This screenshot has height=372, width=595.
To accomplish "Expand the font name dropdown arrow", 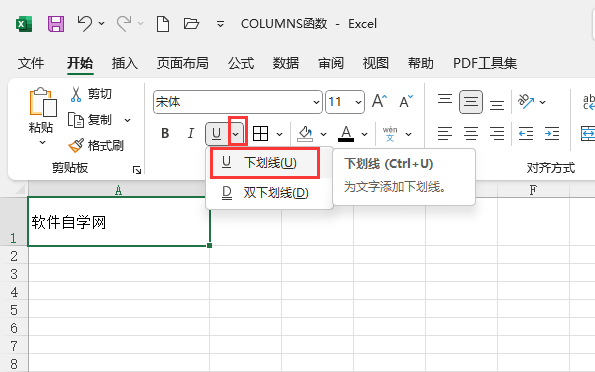I will coord(316,102).
